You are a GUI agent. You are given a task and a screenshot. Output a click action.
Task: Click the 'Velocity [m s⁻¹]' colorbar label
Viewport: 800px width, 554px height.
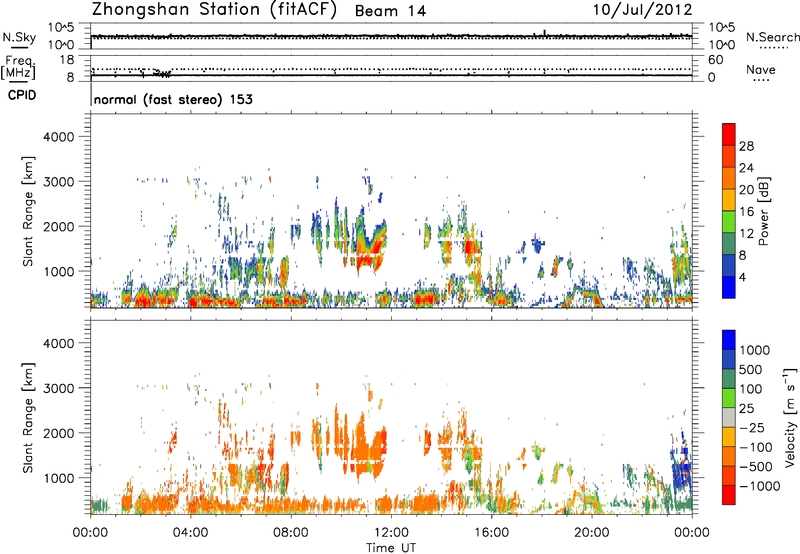791,417
